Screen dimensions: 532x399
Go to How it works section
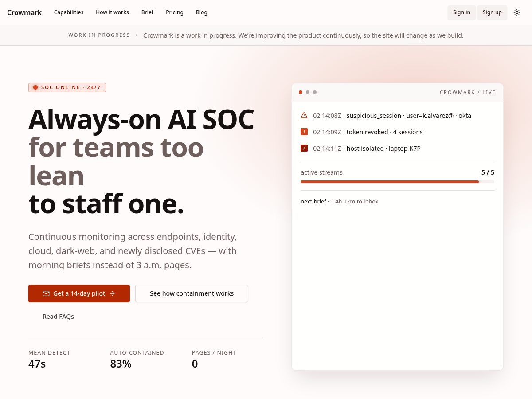(x=112, y=12)
